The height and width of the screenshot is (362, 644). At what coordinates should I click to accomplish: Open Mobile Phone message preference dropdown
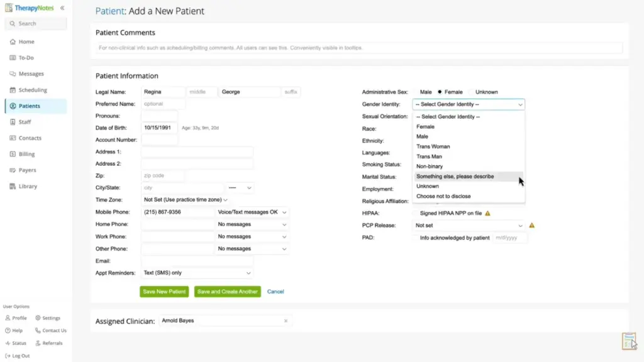[252, 212]
